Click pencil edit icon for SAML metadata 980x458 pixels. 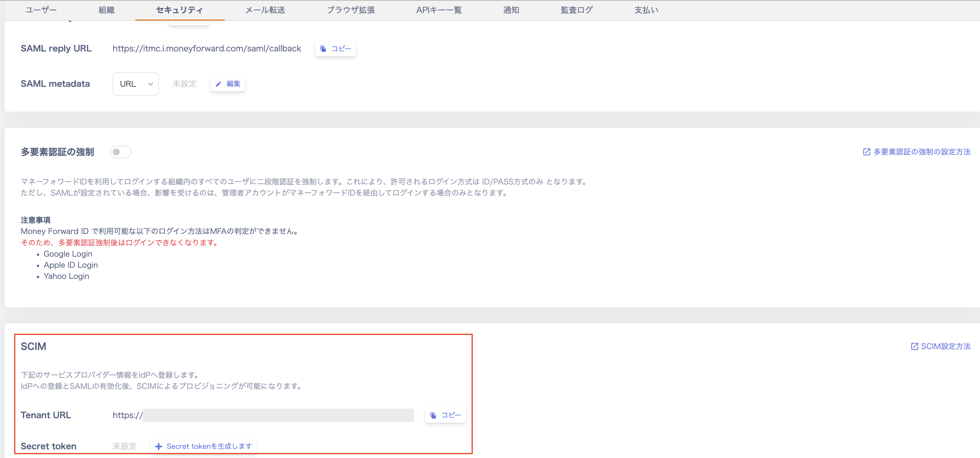(219, 84)
